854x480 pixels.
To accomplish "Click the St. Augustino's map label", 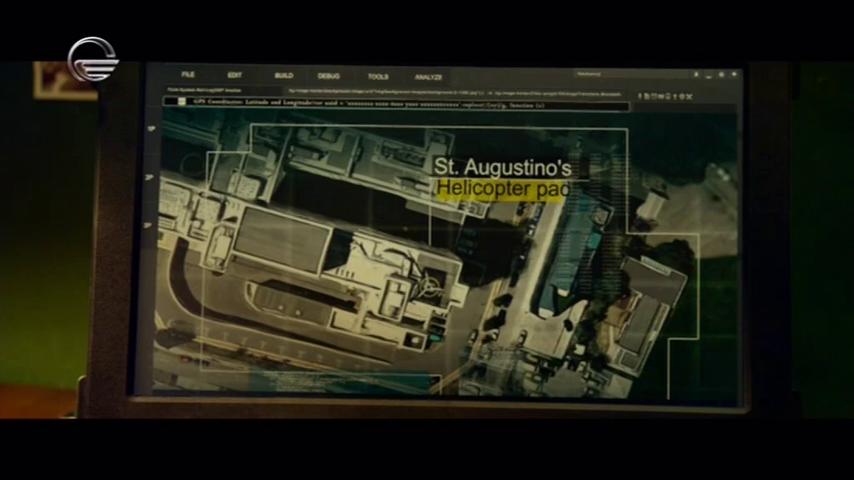I will click(501, 167).
